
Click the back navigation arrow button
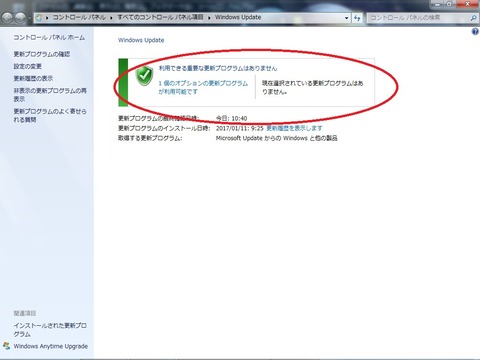(x=7, y=18)
